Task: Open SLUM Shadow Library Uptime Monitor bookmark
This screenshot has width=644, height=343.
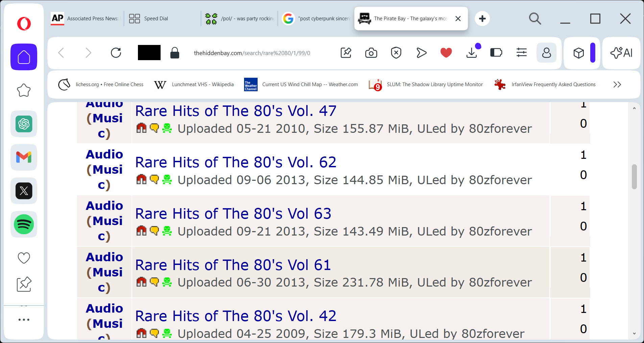Action: [x=426, y=84]
